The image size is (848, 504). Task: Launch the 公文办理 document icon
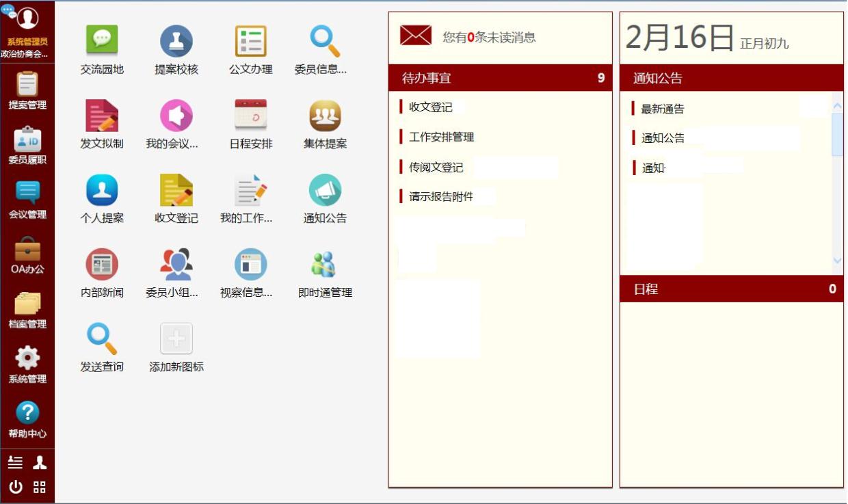click(251, 41)
